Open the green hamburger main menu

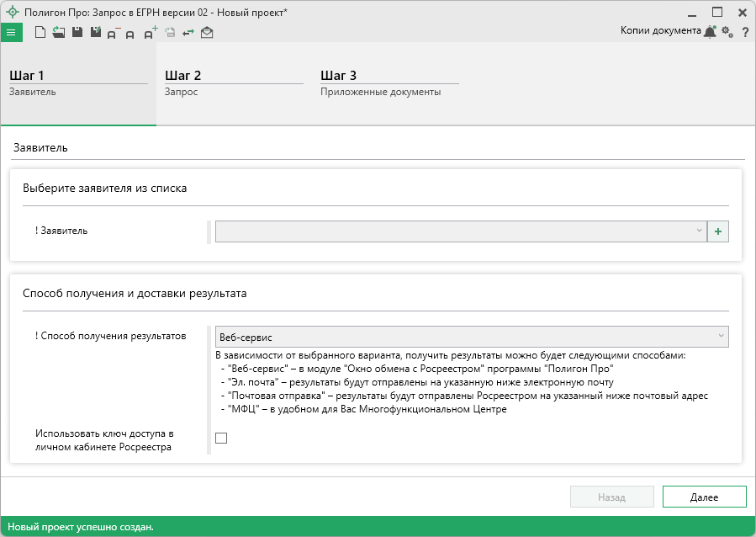(x=11, y=33)
